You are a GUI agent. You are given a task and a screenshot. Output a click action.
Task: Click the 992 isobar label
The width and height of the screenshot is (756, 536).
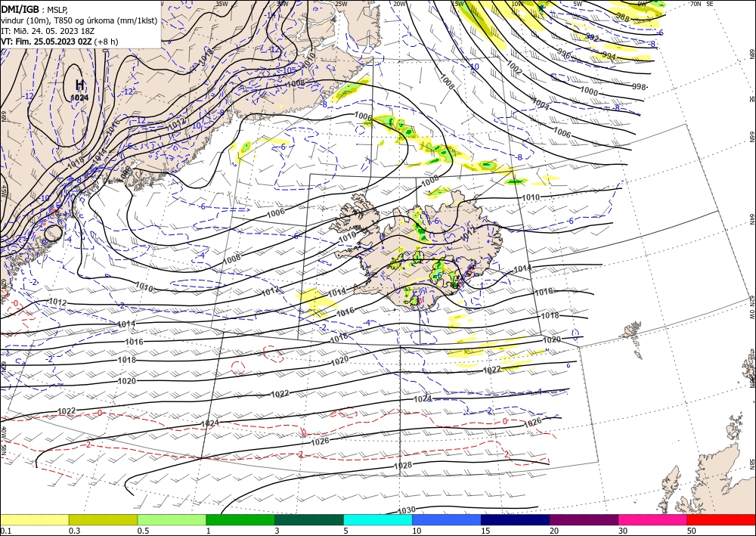pos(592,37)
